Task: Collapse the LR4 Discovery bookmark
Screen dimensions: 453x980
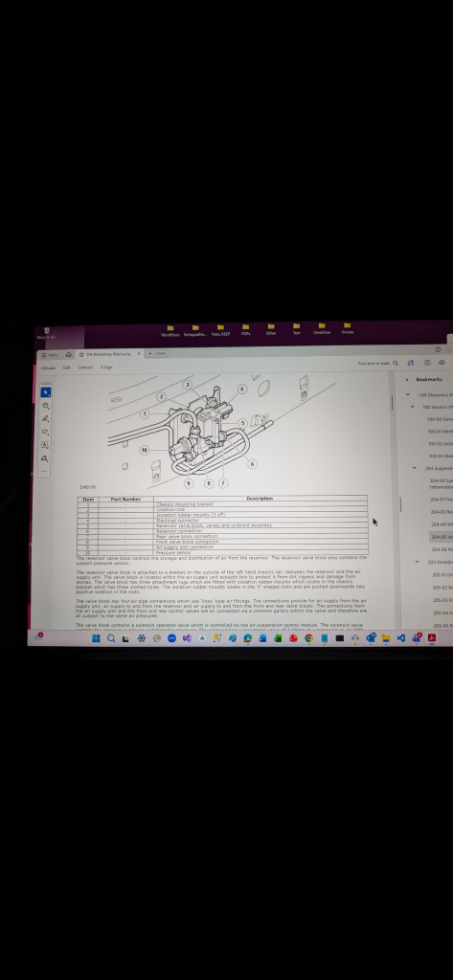Action: point(408,394)
